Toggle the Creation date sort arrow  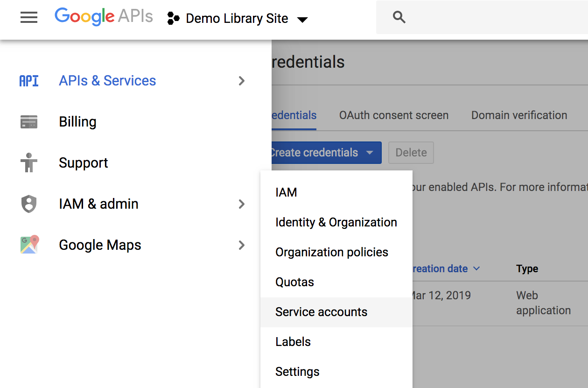pyautogui.click(x=476, y=268)
